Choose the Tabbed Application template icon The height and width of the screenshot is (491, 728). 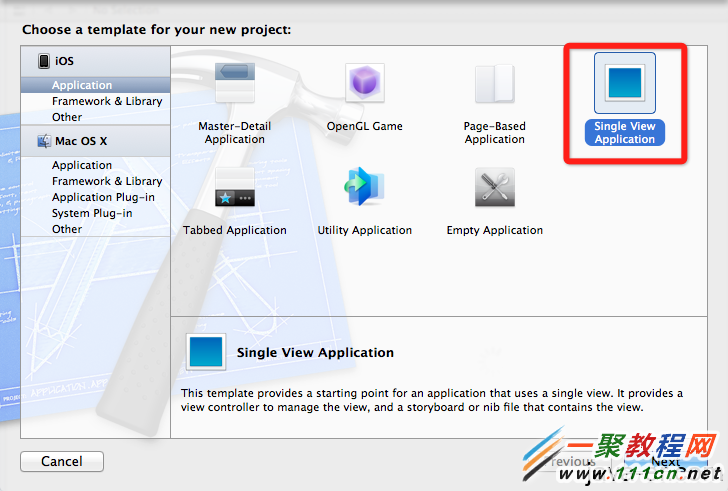point(234,187)
